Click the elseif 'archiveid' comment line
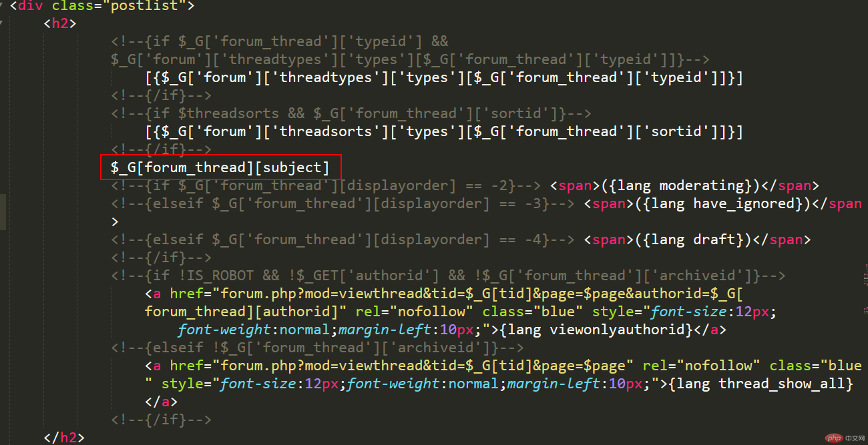868x445 pixels. pyautogui.click(x=317, y=348)
